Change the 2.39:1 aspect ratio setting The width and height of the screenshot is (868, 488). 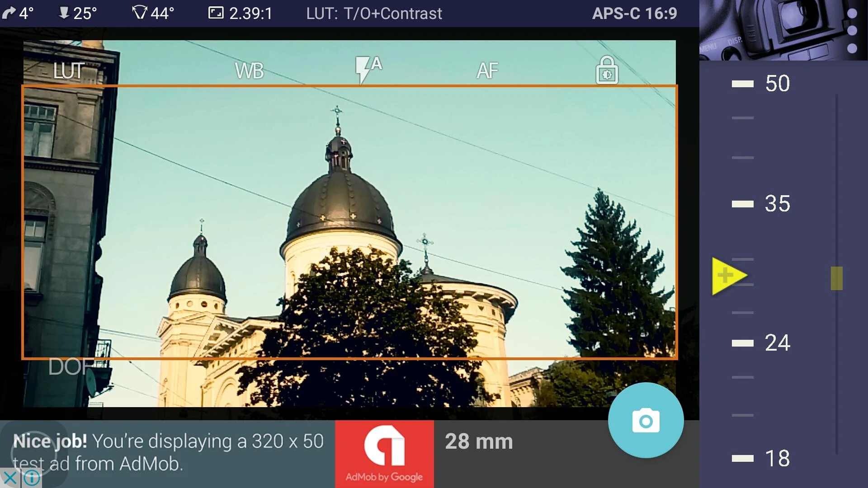pos(240,13)
